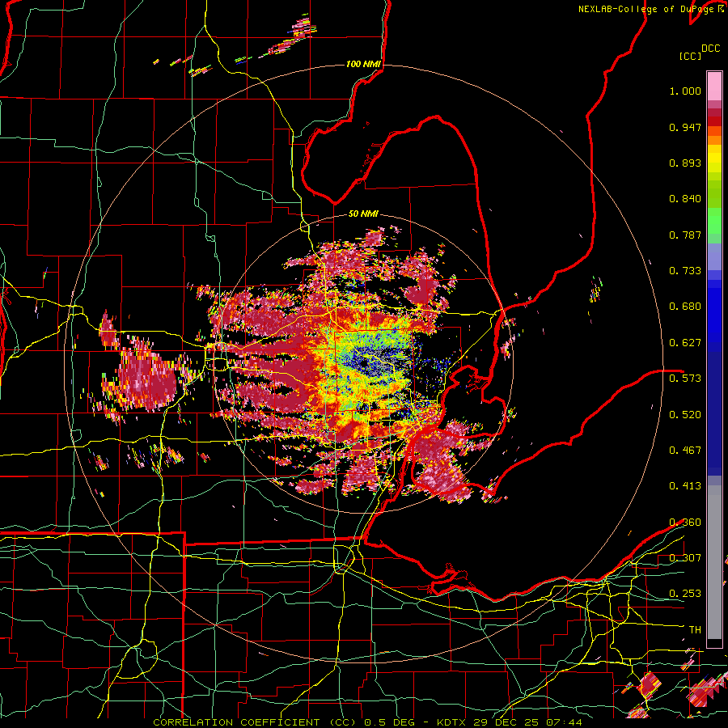Click the 0.893 scale value
The width and height of the screenshot is (728, 728).
(x=685, y=163)
